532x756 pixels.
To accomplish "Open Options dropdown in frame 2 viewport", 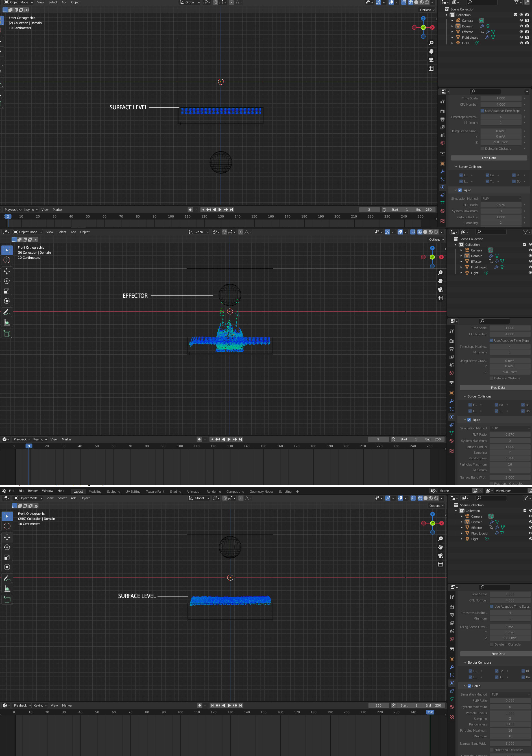I will [x=427, y=10].
